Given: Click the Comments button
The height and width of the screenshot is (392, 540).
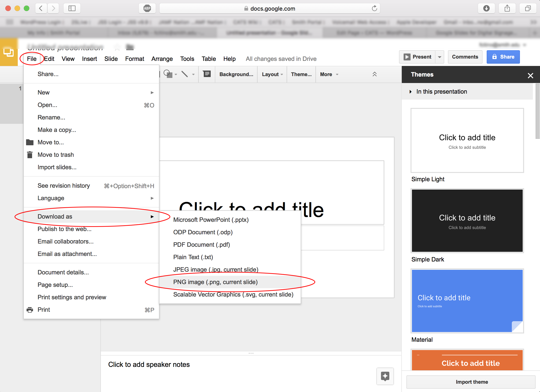Looking at the screenshot, I should click(x=465, y=57).
